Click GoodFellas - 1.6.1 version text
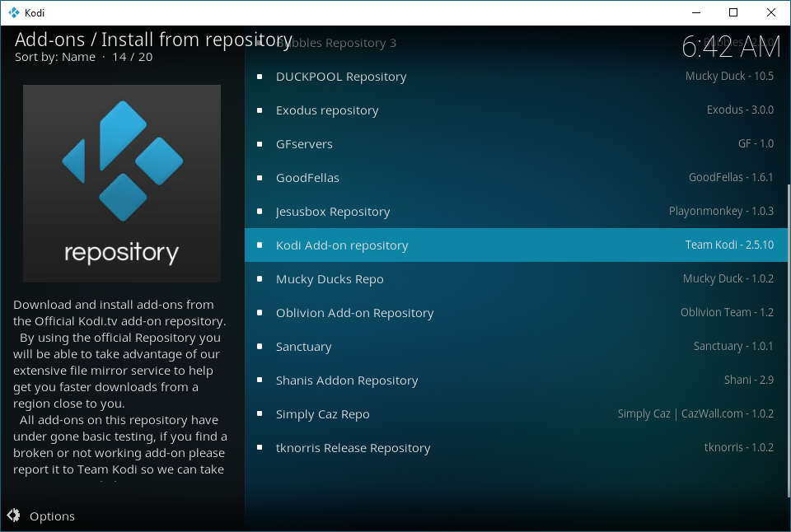This screenshot has height=532, width=791. pos(731,178)
